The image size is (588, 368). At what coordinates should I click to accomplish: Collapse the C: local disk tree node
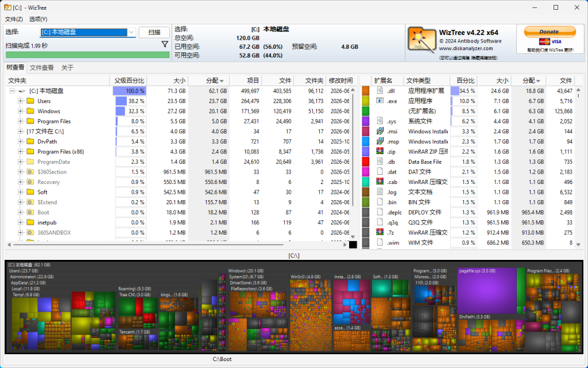[13, 91]
